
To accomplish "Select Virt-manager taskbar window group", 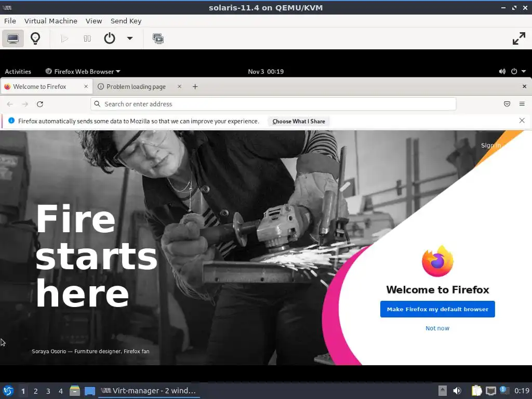I will click(149, 391).
